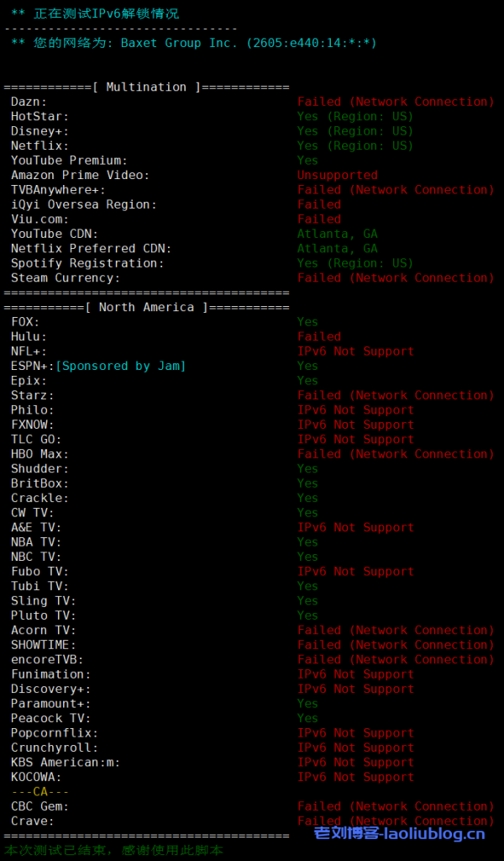Select the Multination section header
The image size is (504, 861).
click(x=146, y=87)
